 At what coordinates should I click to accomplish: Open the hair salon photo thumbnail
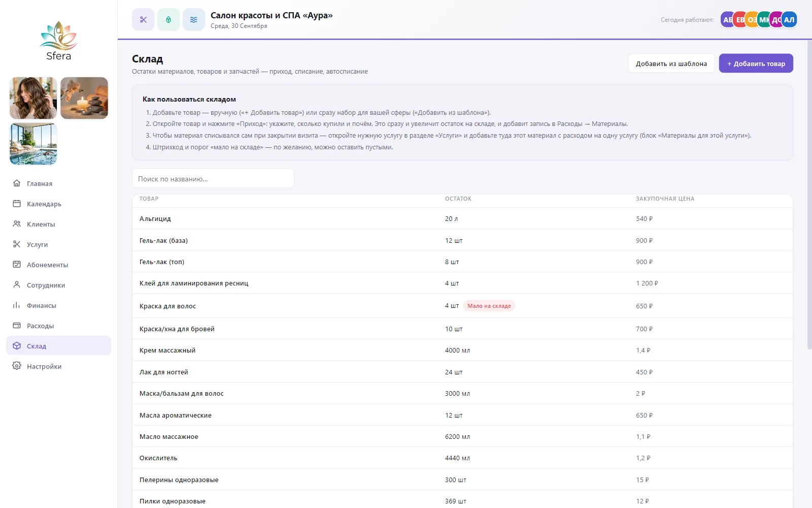pyautogui.click(x=33, y=98)
